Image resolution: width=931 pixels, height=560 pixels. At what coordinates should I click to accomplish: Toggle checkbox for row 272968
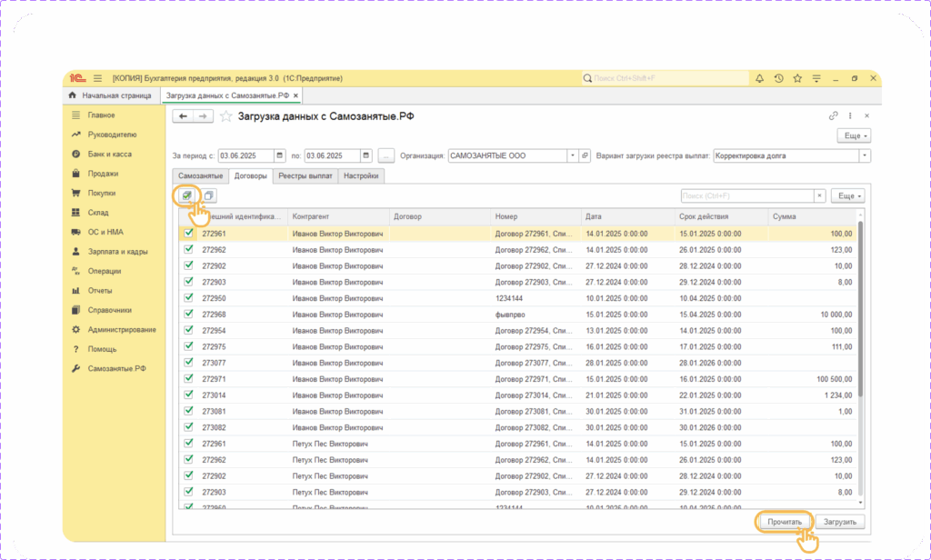pyautogui.click(x=189, y=315)
